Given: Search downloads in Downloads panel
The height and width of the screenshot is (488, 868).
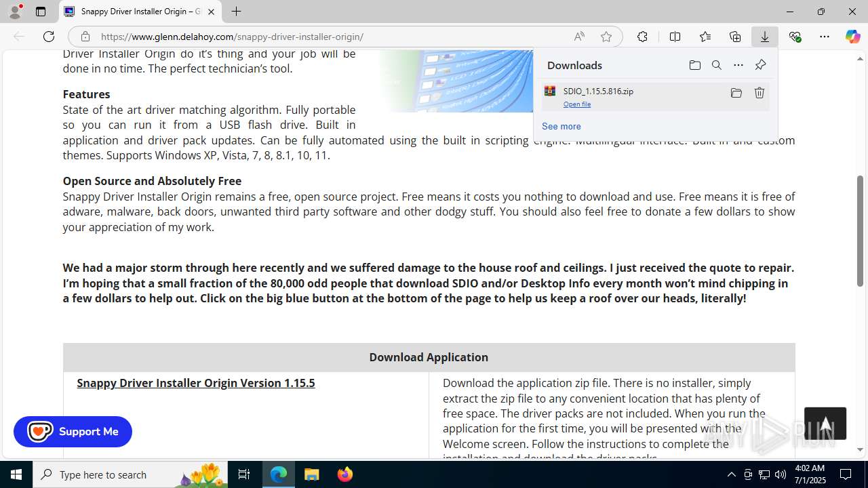Looking at the screenshot, I should (x=716, y=65).
